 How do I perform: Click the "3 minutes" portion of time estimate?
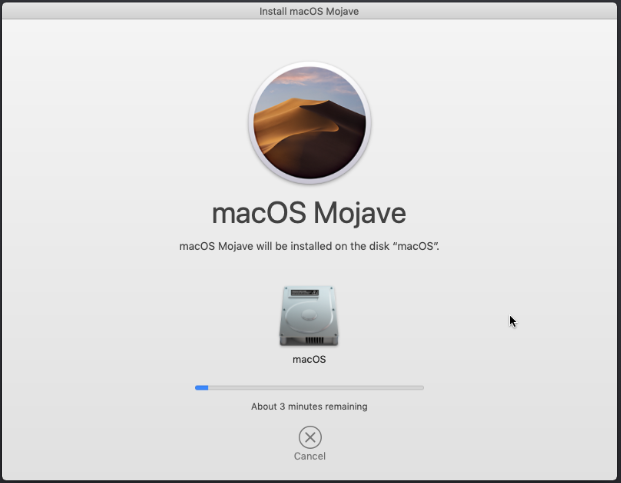[x=300, y=407]
